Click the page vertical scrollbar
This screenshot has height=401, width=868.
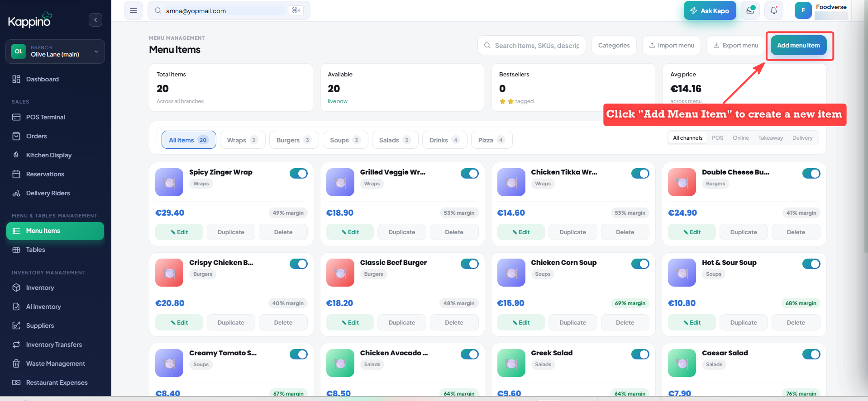tap(866, 127)
